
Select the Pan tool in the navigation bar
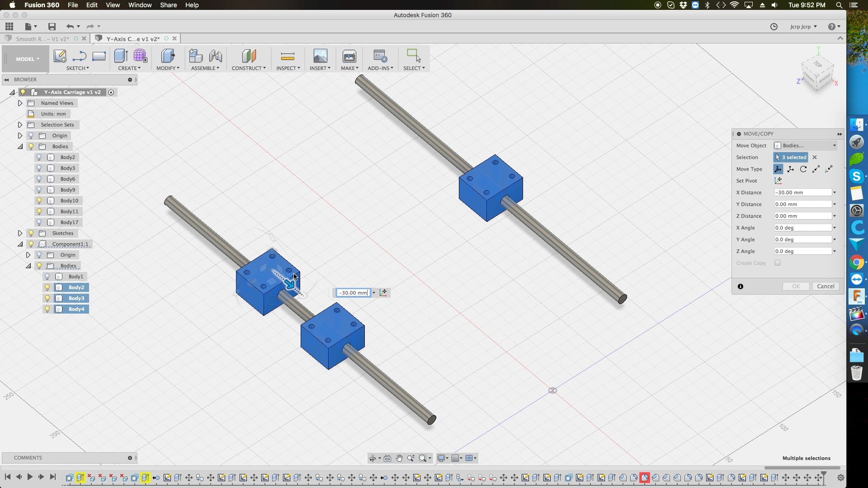(x=399, y=458)
